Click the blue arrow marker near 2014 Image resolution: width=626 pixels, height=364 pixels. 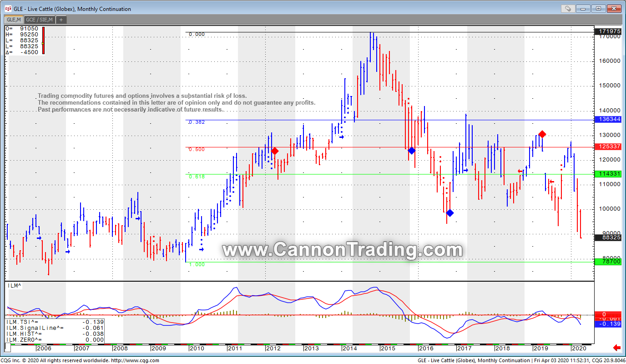(342, 136)
